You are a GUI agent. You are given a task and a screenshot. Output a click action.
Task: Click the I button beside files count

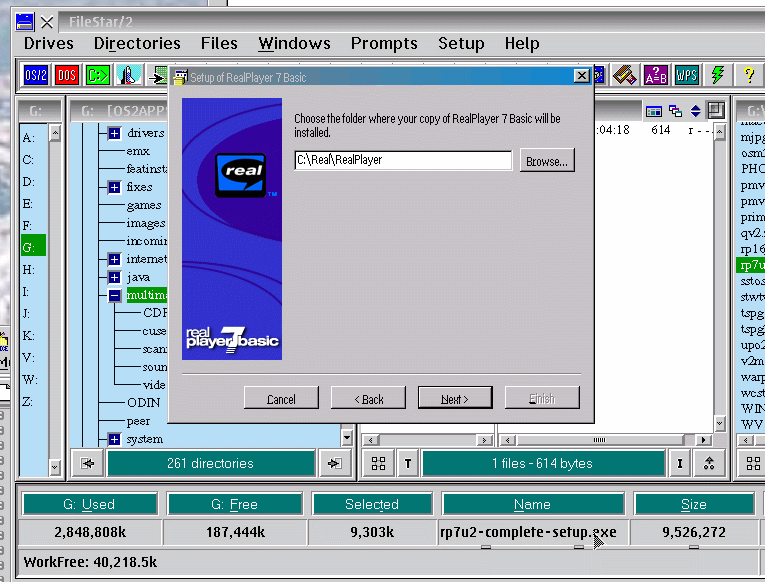[x=680, y=463]
